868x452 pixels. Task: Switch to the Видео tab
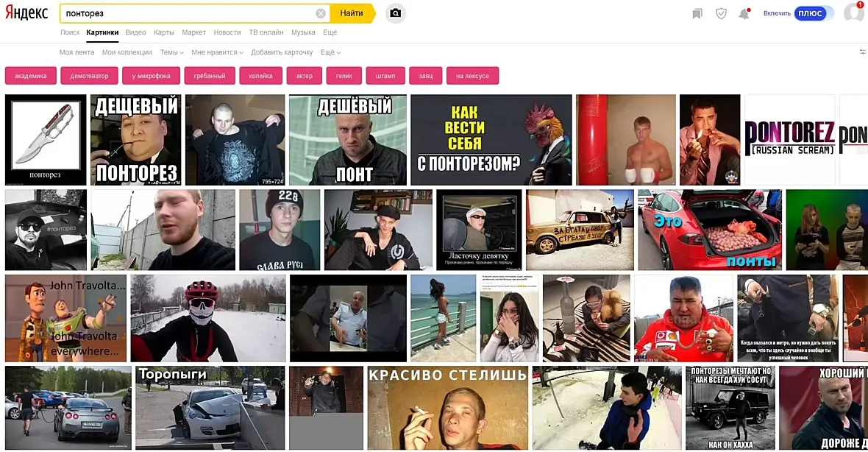click(135, 32)
